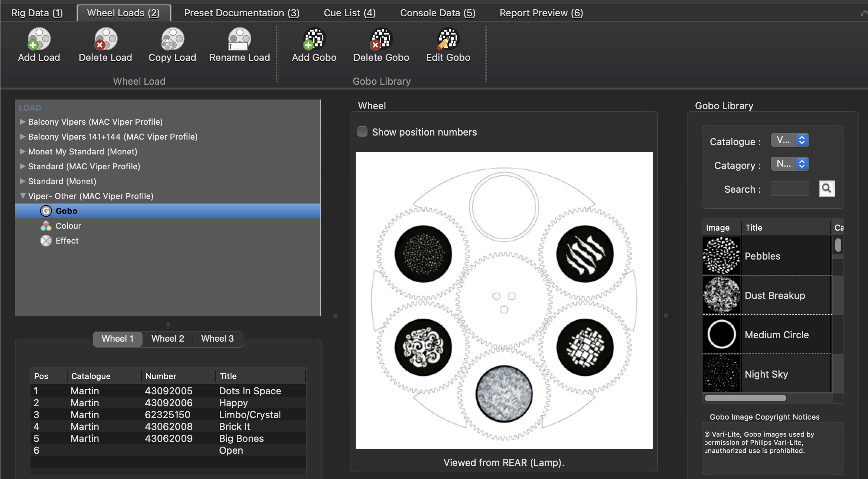Switch to the Wheel 2 tab
The width and height of the screenshot is (868, 479).
[x=167, y=338]
